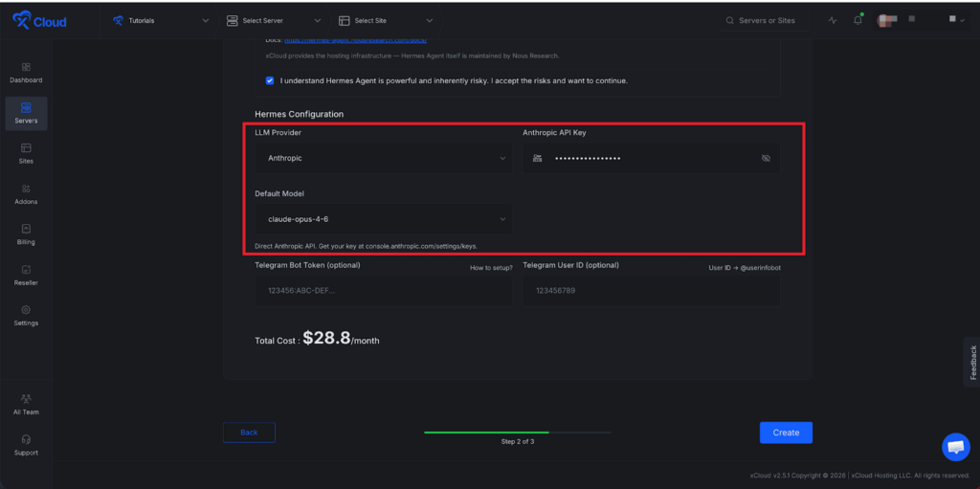
Task: Click the Telegram Bot Token input field
Action: pos(383,290)
